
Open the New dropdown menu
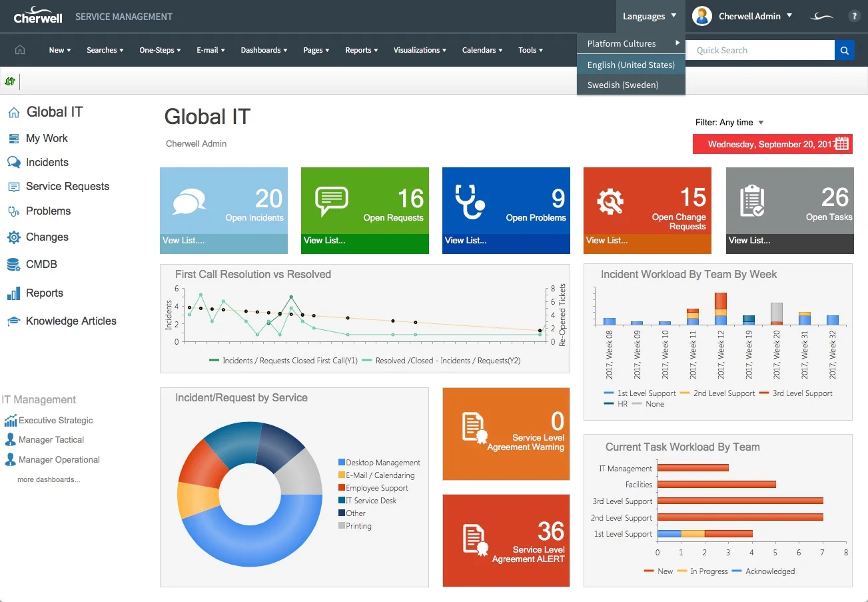[60, 50]
